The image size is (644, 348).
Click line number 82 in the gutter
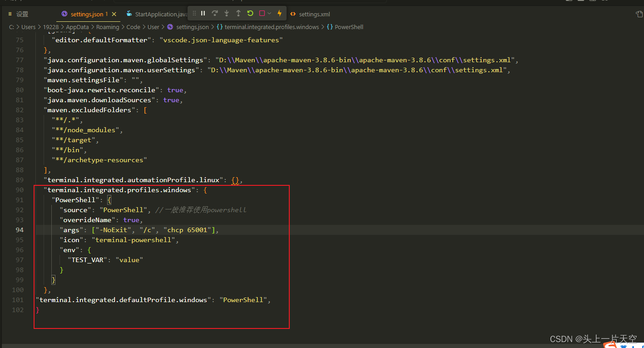20,110
